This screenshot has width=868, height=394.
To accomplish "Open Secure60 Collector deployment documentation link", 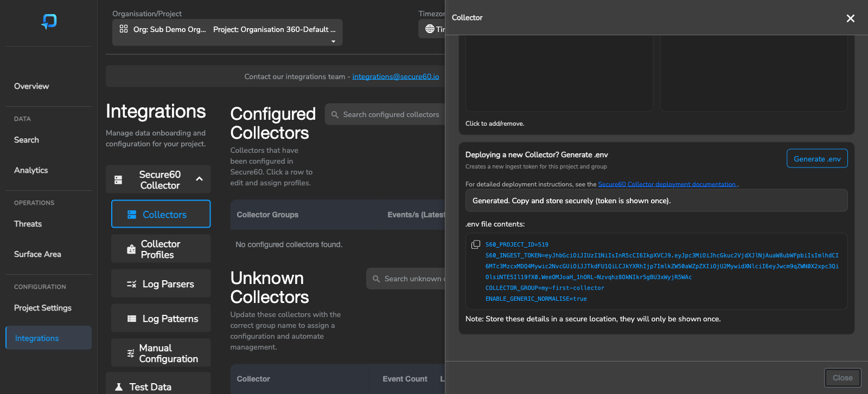I will (667, 184).
